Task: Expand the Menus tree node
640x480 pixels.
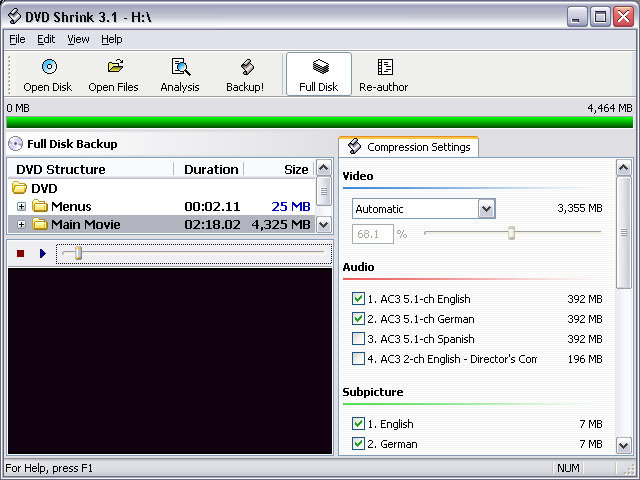Action: pos(21,207)
